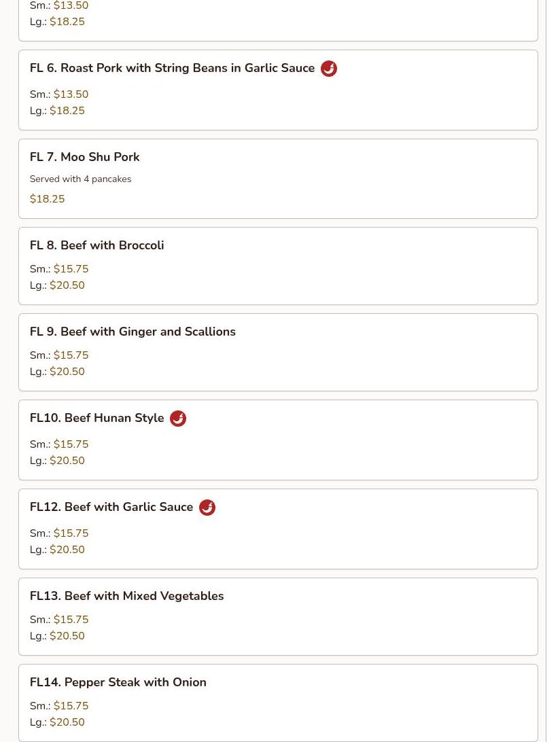Choose FL14. Pepper Steak with Onion

118,682
